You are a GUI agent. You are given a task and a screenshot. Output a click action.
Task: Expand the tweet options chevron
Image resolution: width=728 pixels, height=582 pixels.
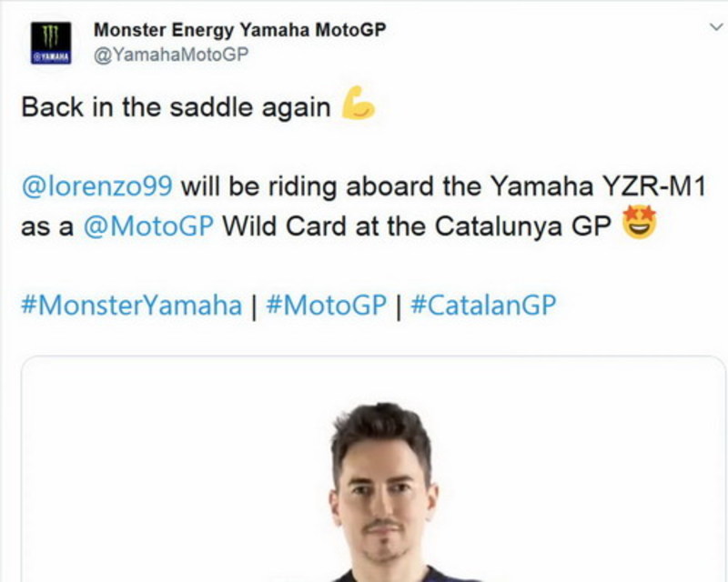(x=716, y=27)
